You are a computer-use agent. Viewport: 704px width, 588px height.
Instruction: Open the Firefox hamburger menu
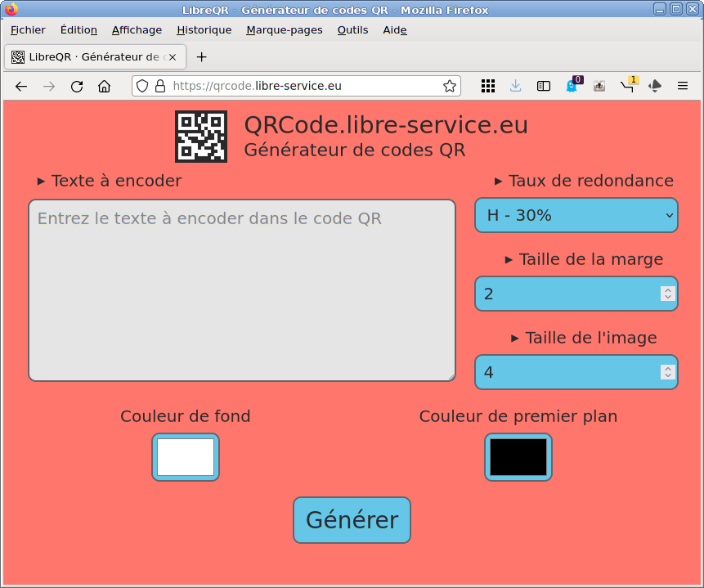683,86
